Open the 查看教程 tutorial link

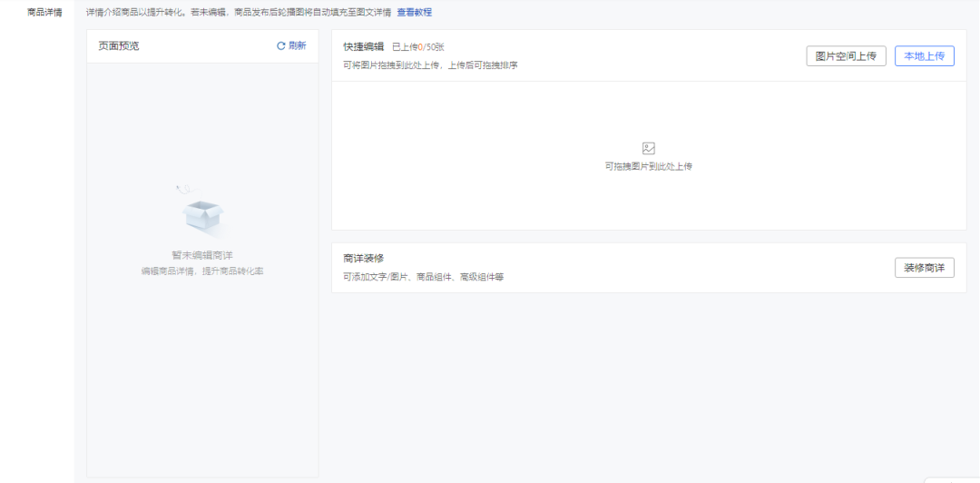[x=415, y=12]
